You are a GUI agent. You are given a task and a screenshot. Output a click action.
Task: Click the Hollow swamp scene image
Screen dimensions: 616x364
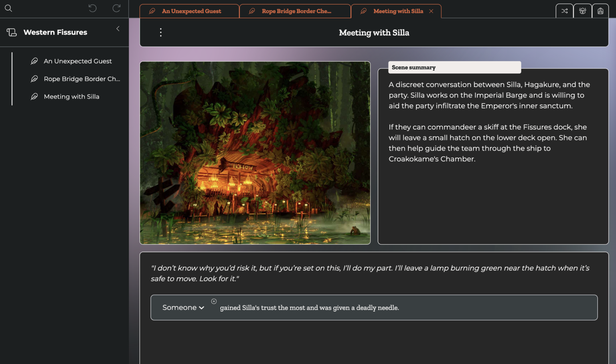coord(255,153)
